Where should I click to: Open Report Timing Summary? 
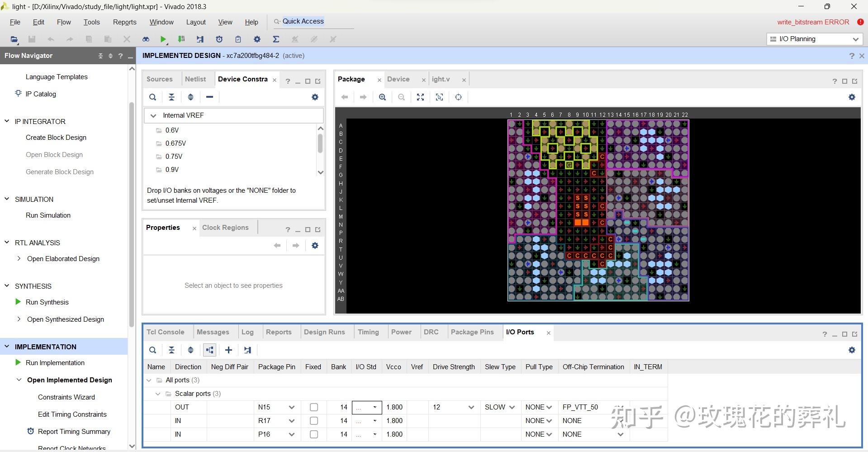pyautogui.click(x=74, y=432)
